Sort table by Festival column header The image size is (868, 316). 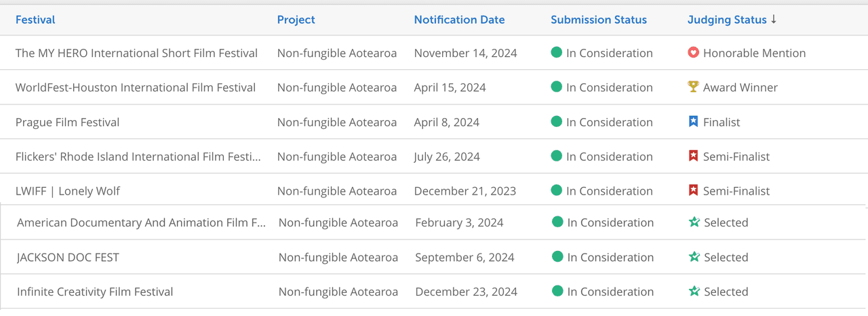point(35,20)
